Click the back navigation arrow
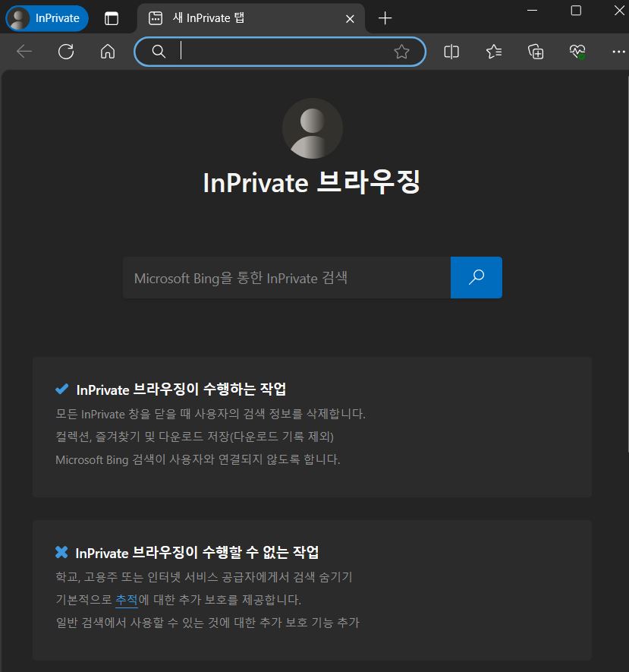This screenshot has width=629, height=672. point(24,52)
